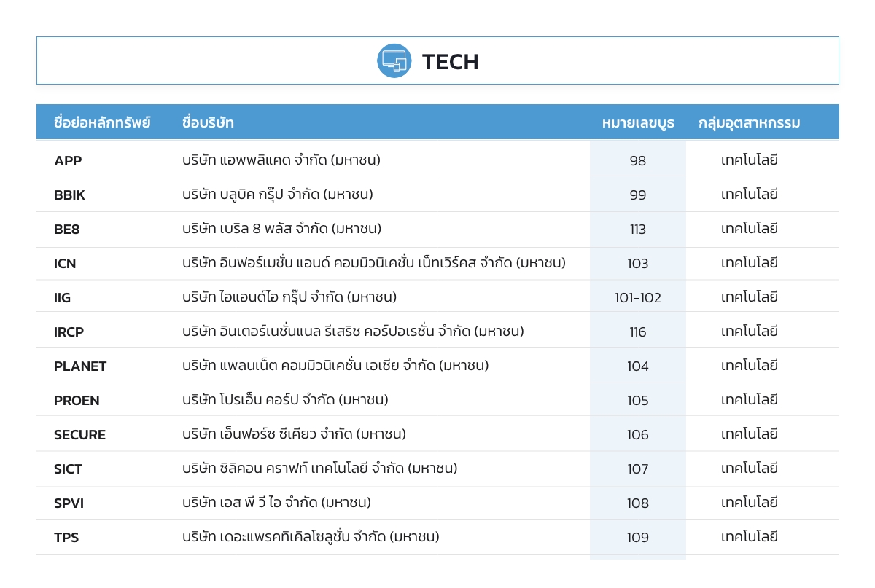Click booth number 104
Image resolution: width=875 pixels, height=588 pixels.
[x=638, y=366]
